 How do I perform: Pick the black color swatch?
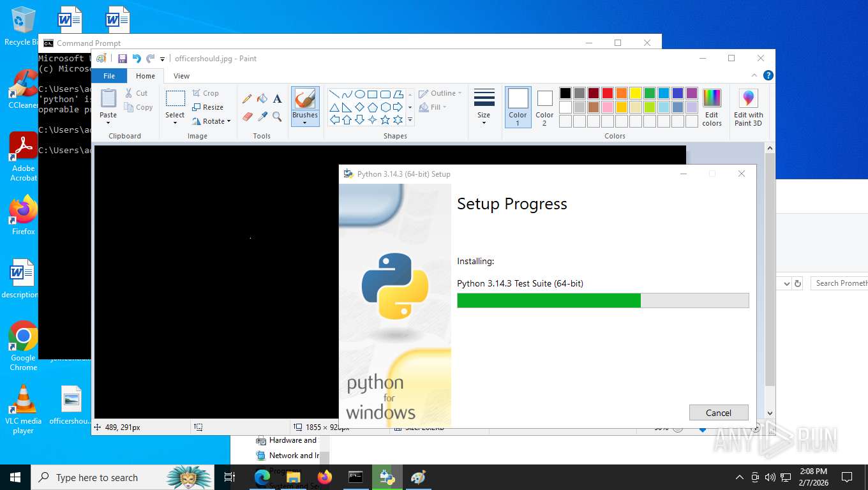[x=565, y=93]
